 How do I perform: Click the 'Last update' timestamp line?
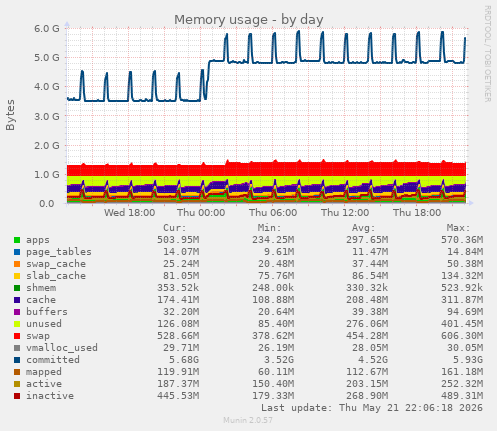point(372,408)
